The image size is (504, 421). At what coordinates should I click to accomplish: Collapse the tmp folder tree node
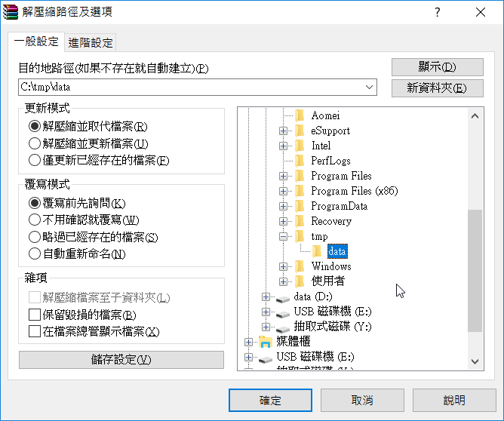[283, 237]
